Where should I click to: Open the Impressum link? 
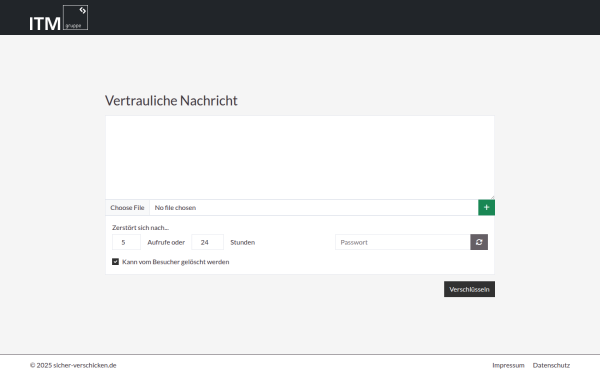point(508,365)
